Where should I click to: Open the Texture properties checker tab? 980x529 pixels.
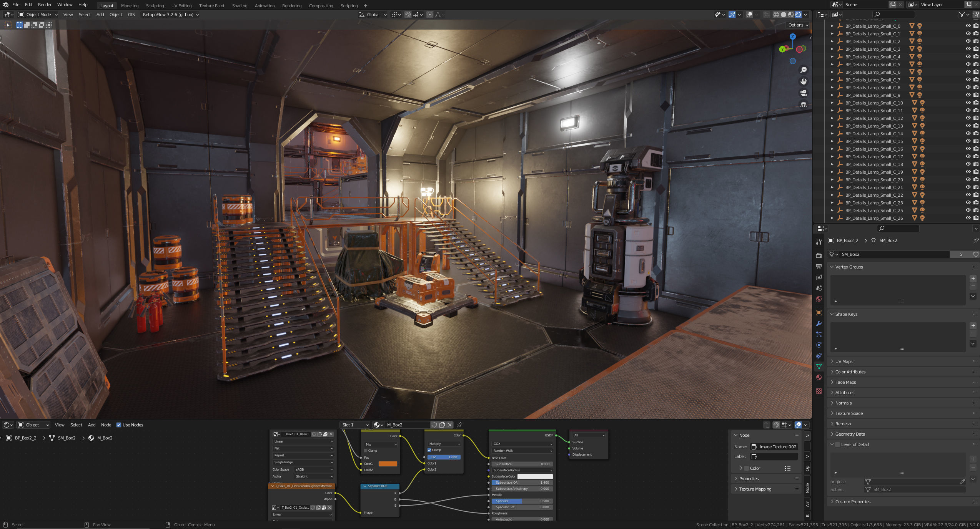(819, 391)
